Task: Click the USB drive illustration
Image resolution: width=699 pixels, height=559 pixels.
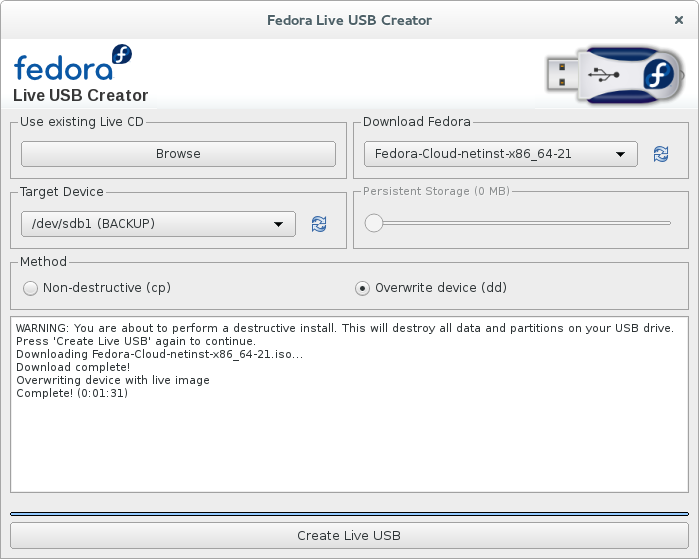Action: point(615,75)
